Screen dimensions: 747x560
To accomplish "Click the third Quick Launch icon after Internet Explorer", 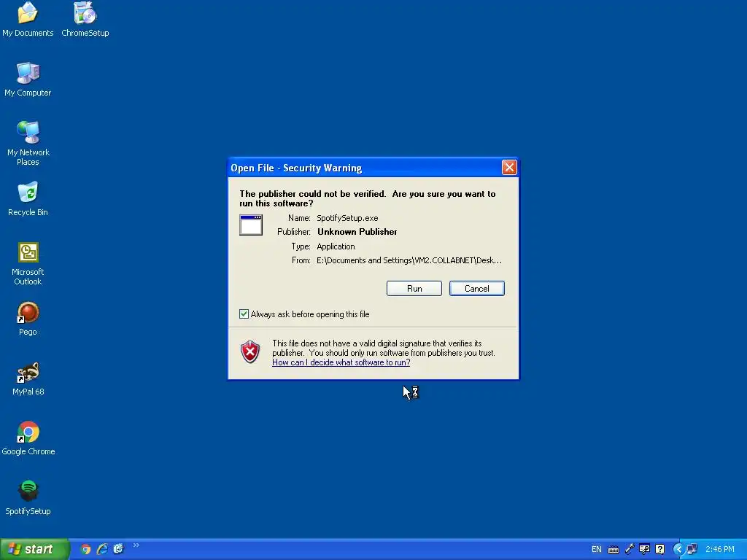I will click(x=118, y=549).
